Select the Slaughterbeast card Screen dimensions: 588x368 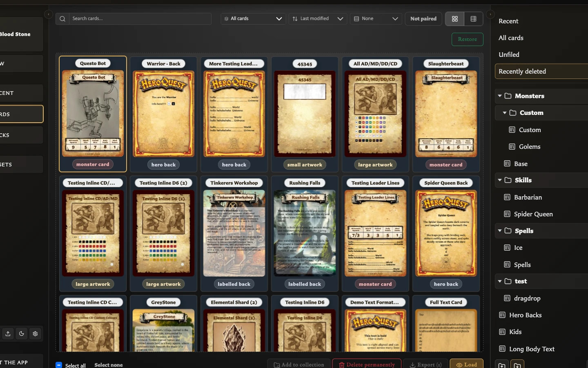click(446, 114)
